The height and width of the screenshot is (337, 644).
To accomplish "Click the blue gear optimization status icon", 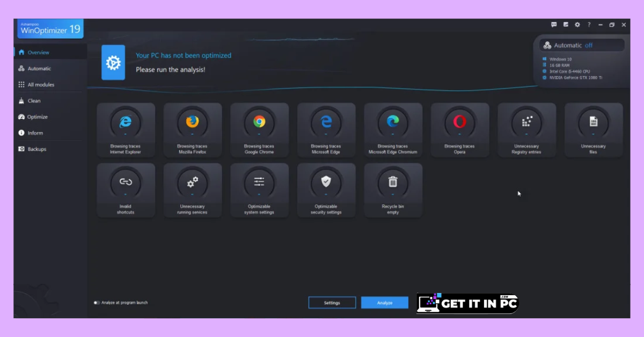I will [x=113, y=63].
